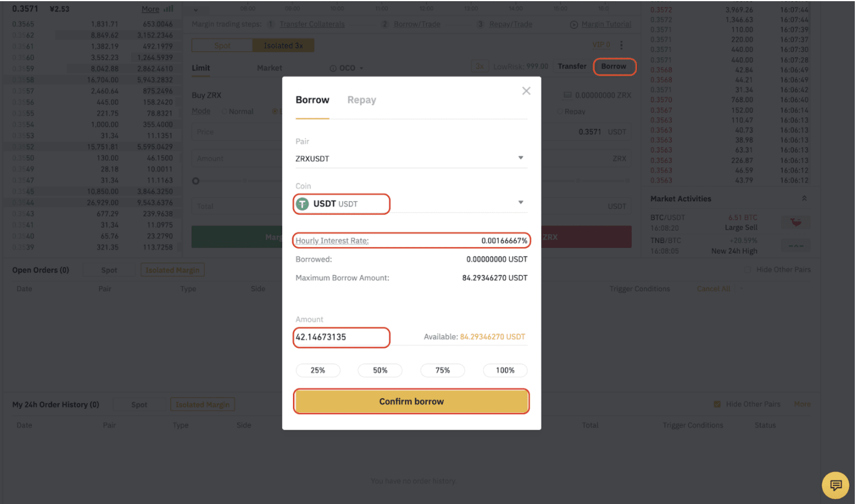This screenshot has width=856, height=504.
Task: Click the info icon next to OCO
Action: coord(333,68)
